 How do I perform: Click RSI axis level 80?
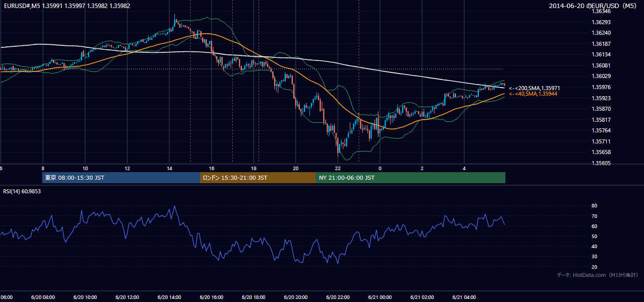[594, 206]
